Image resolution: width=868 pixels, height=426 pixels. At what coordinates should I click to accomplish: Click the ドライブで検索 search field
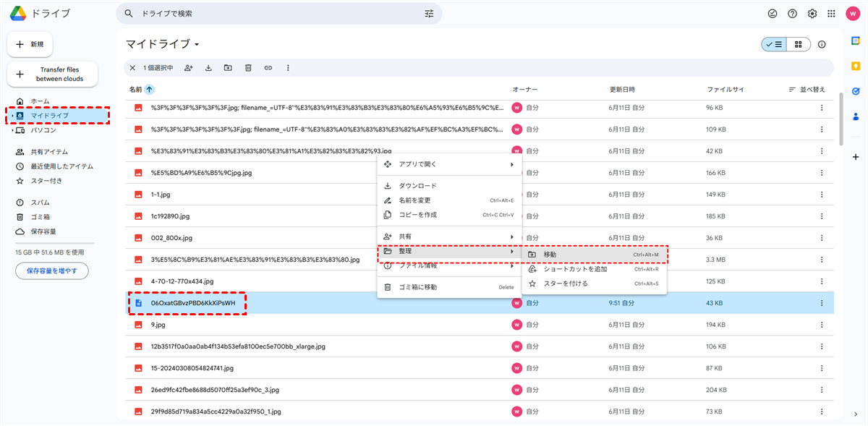tap(278, 14)
